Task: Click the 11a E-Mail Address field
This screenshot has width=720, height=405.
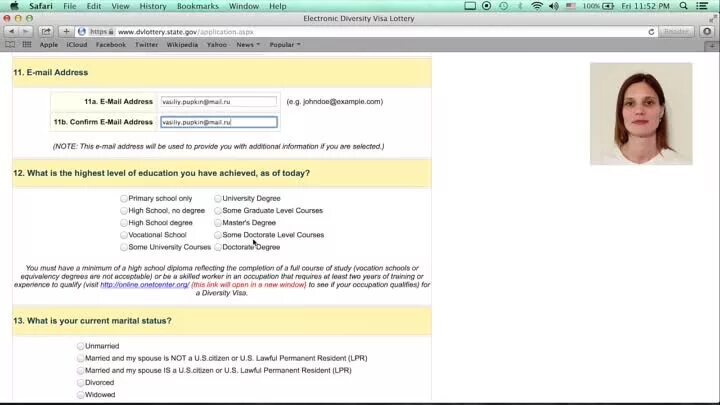Action: (x=219, y=101)
